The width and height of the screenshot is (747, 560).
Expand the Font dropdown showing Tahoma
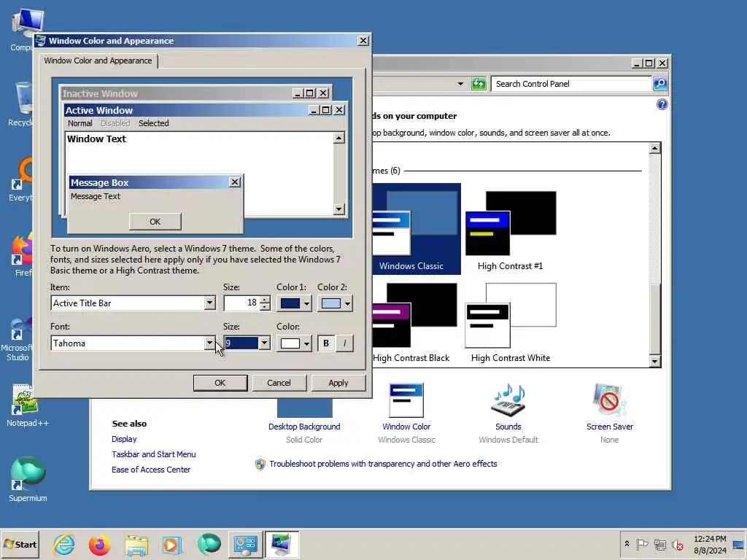tap(209, 343)
